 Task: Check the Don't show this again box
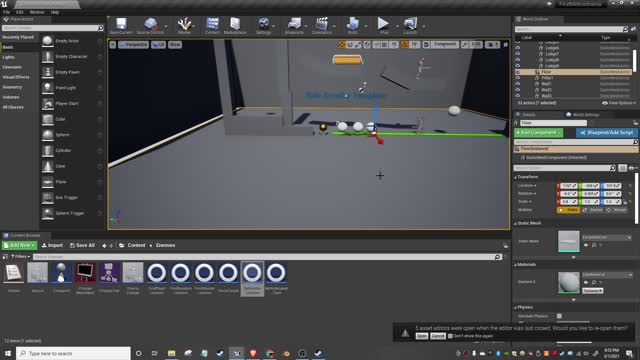(x=450, y=336)
